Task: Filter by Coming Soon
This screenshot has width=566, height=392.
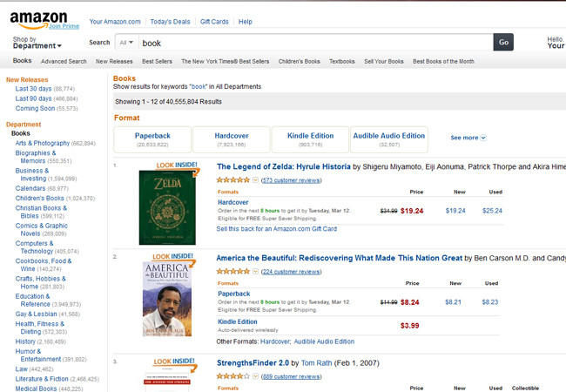Action: 35,108
